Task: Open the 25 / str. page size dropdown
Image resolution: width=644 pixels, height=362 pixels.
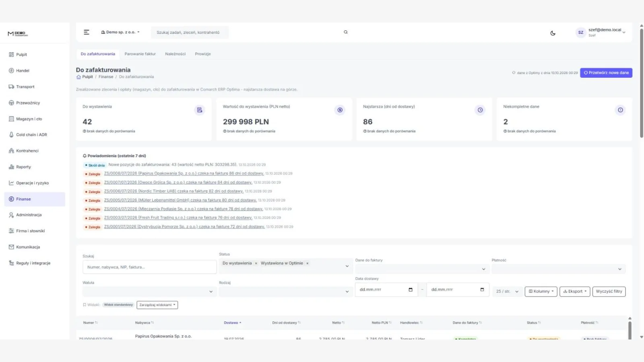Action: pyautogui.click(x=507, y=292)
